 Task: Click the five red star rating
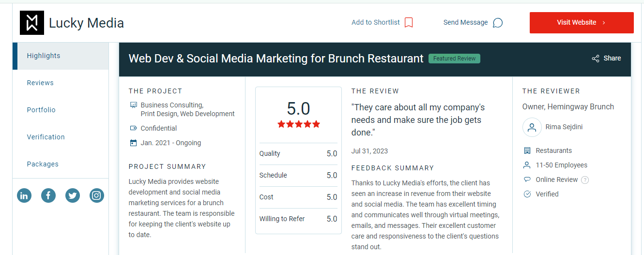[x=299, y=124]
